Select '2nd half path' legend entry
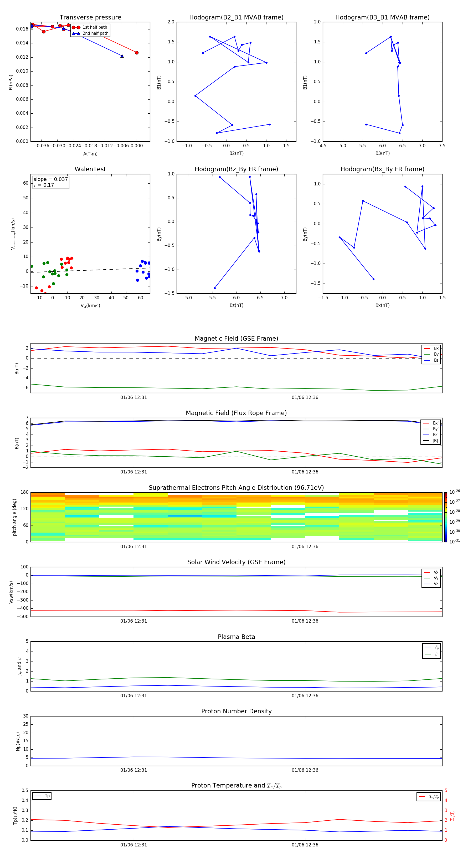The image size is (473, 868). (x=90, y=33)
